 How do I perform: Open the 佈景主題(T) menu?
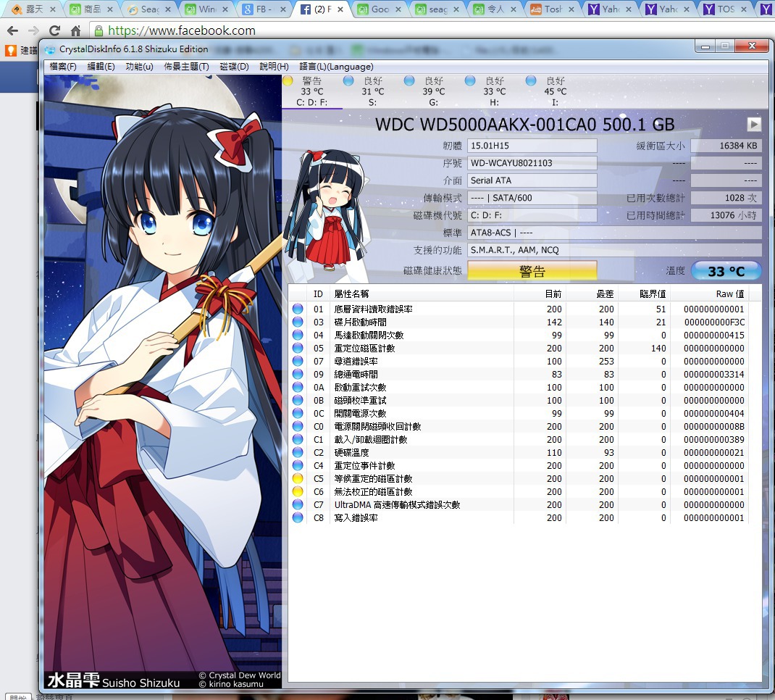[186, 66]
